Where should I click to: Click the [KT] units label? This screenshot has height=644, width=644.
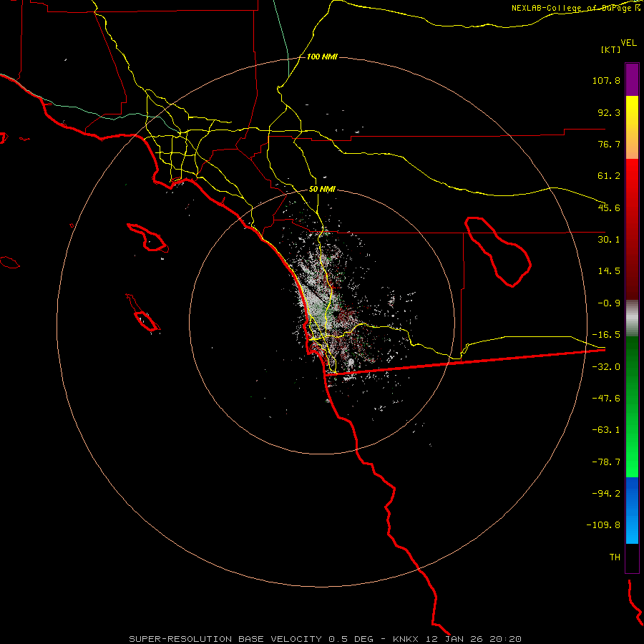coord(610,49)
